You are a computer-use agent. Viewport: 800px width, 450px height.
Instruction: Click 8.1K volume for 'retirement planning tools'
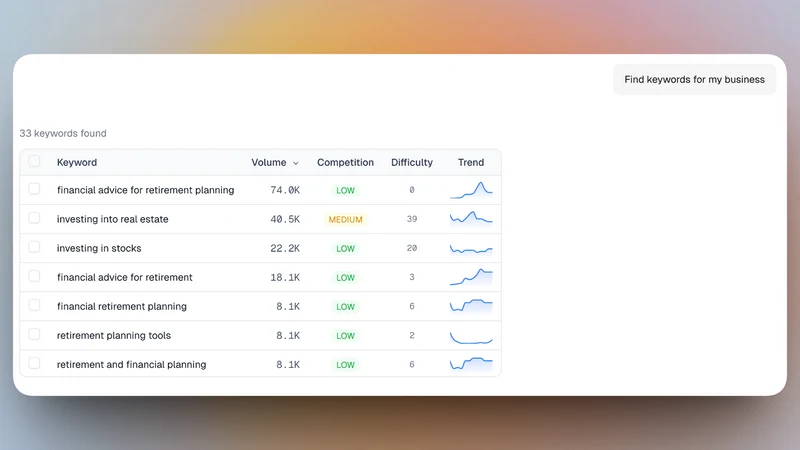point(288,335)
